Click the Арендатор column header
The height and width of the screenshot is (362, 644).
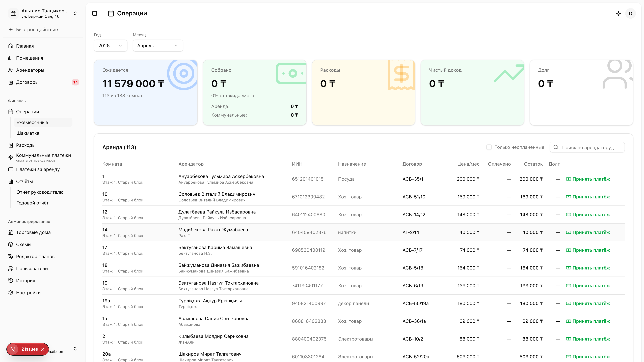click(191, 164)
